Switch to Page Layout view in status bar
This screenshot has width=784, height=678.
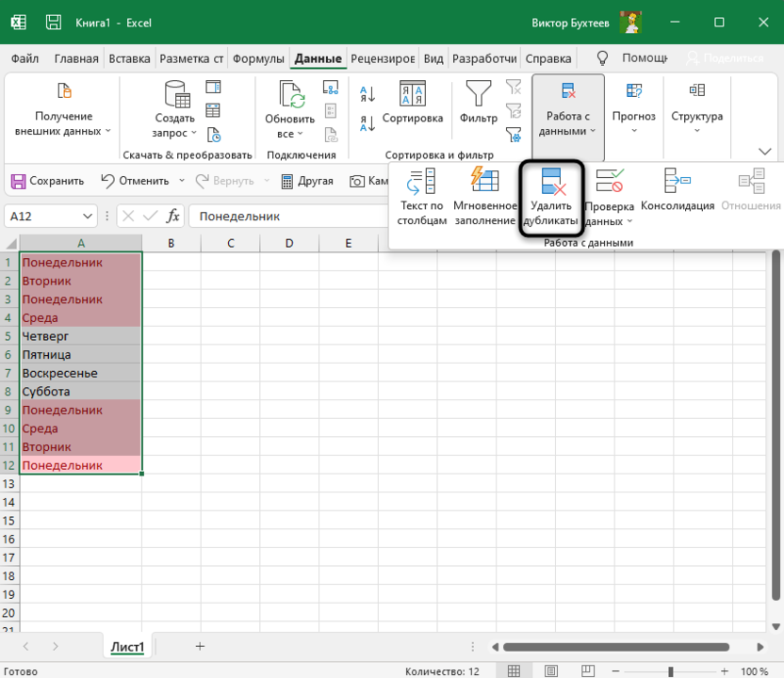(x=550, y=670)
